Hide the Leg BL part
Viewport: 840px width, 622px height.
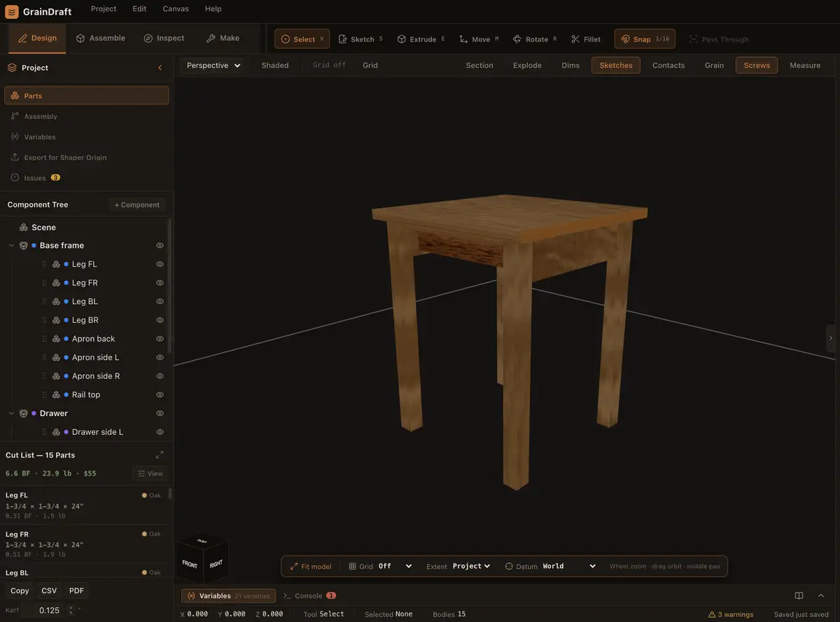(160, 301)
